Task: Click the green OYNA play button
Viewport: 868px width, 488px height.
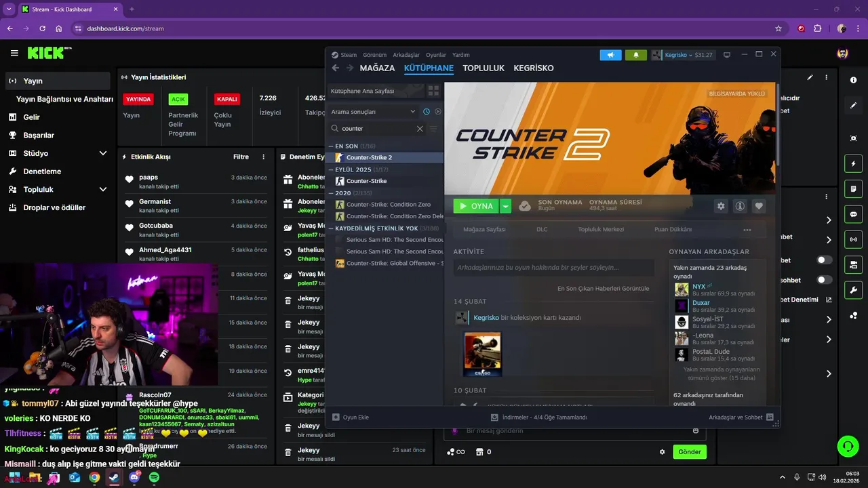Action: pyautogui.click(x=477, y=206)
